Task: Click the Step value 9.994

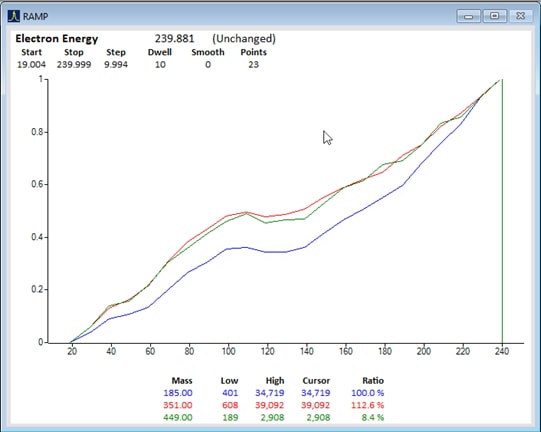Action: point(116,65)
